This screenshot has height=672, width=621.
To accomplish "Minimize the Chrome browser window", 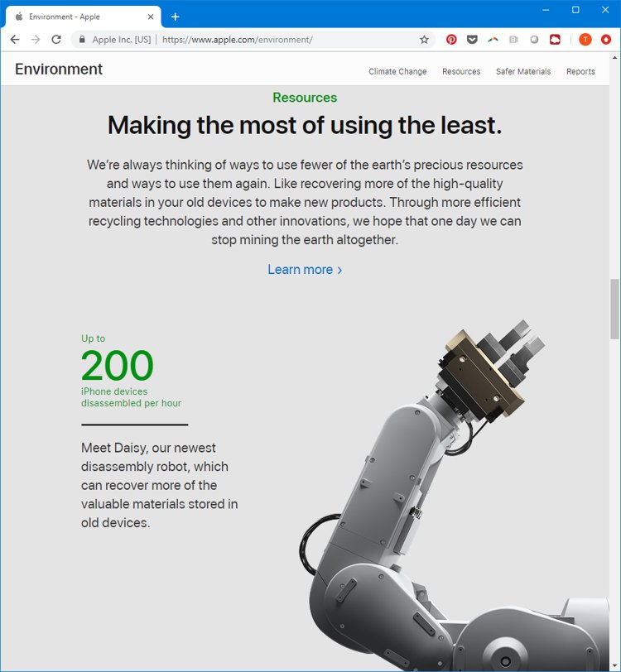I will coord(546,10).
